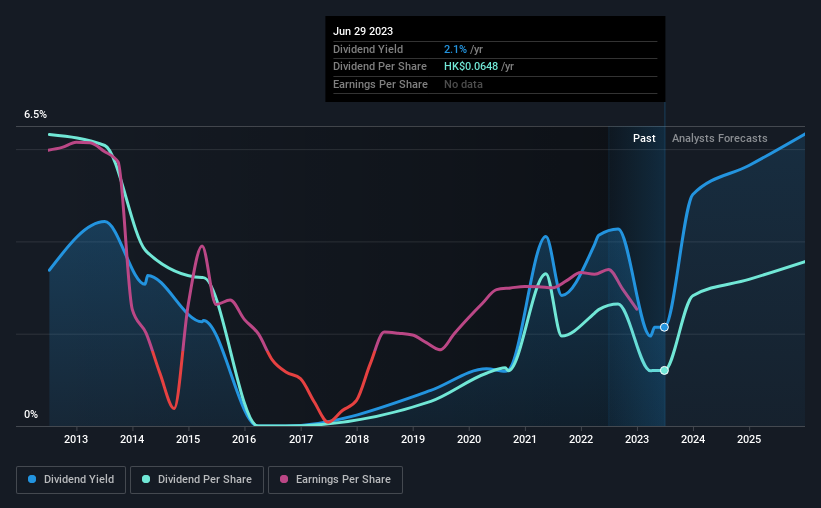Click the '6.5%' y-axis label

click(35, 114)
